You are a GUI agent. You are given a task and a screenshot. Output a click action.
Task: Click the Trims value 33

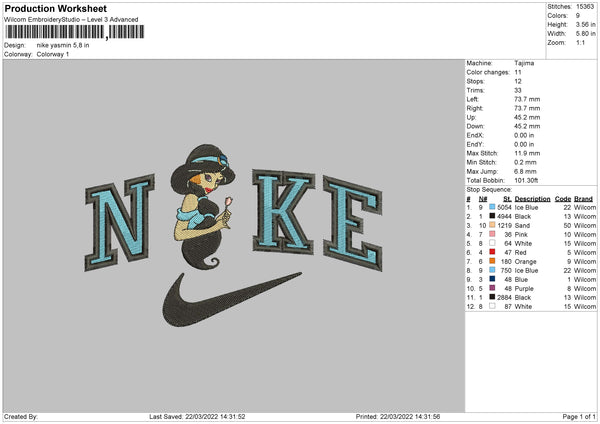(518, 90)
